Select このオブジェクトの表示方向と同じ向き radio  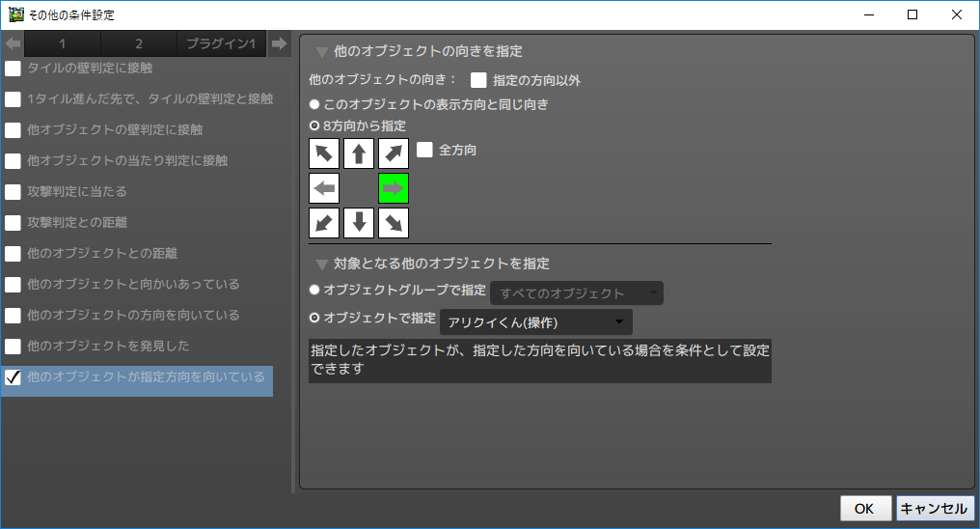314,104
